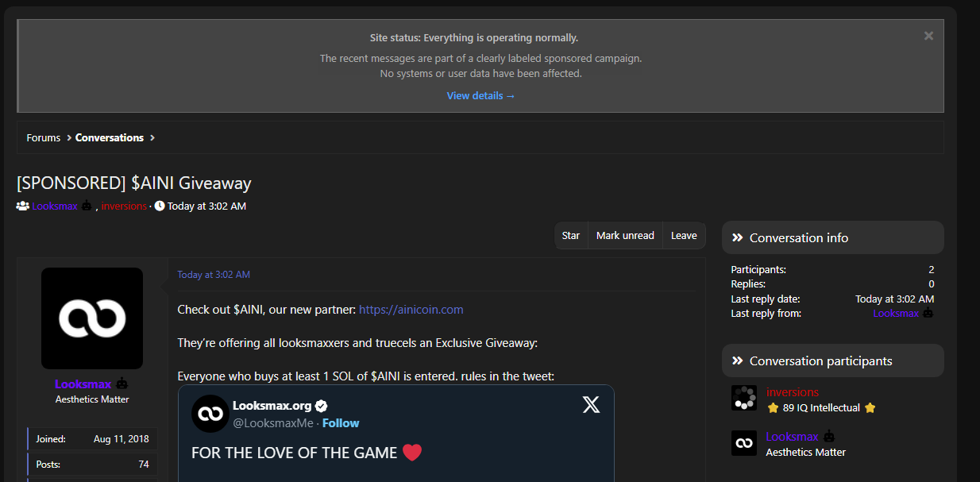The width and height of the screenshot is (980, 482).
Task: Click Looksmax large avatar in post
Action: [x=92, y=318]
